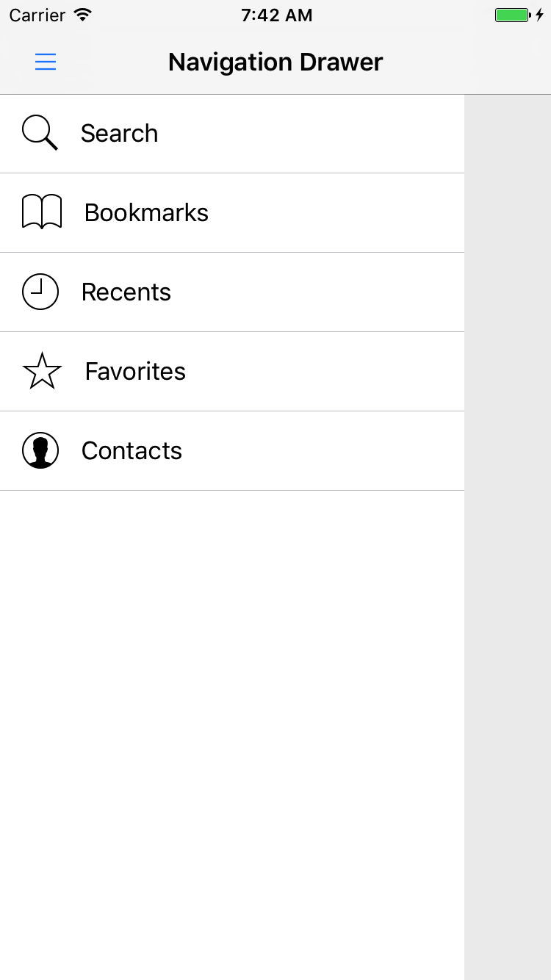Tap the Navigation Drawer title

point(275,62)
